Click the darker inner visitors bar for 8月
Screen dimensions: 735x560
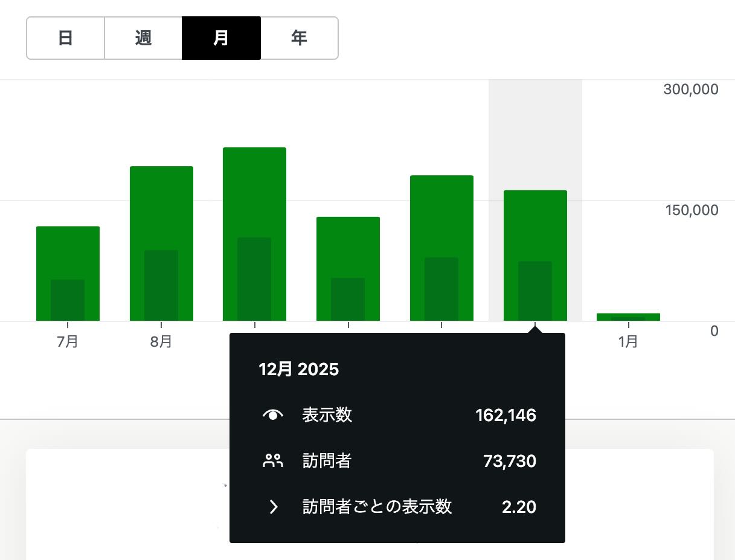point(161,285)
